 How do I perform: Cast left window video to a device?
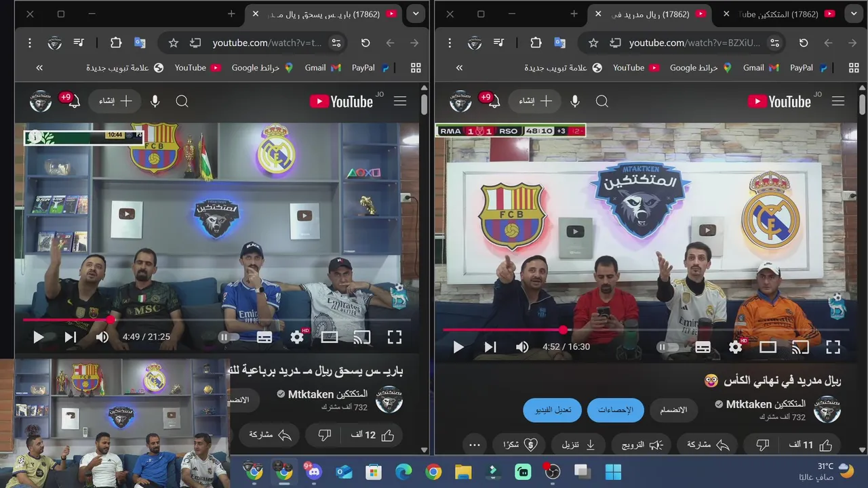point(362,337)
